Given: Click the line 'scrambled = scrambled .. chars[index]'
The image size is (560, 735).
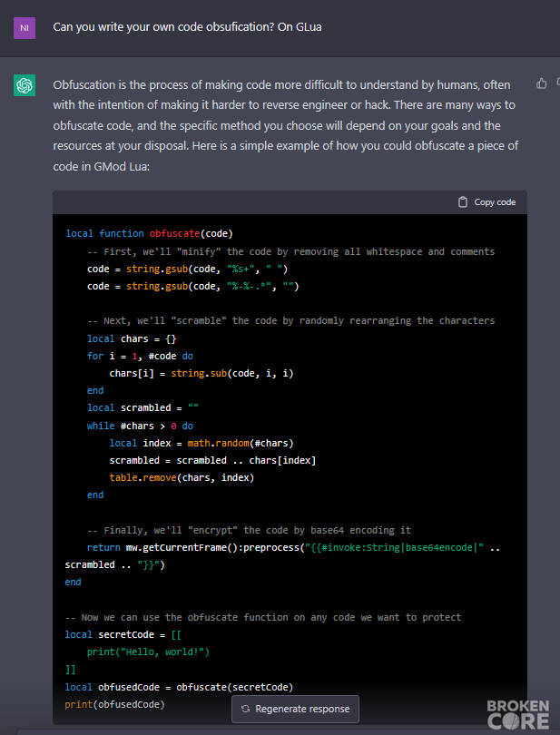Looking at the screenshot, I should 212,460.
